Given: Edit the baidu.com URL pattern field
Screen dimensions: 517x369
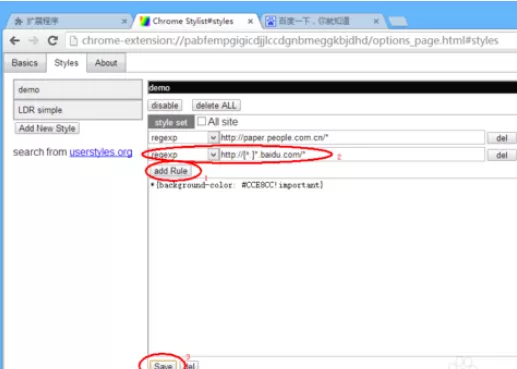Looking at the screenshot, I should (352, 155).
